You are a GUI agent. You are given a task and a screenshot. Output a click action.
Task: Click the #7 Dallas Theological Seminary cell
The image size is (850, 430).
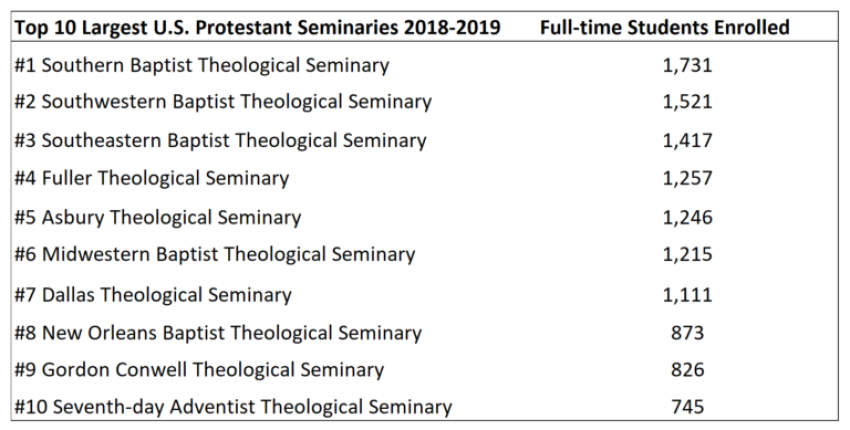click(153, 295)
